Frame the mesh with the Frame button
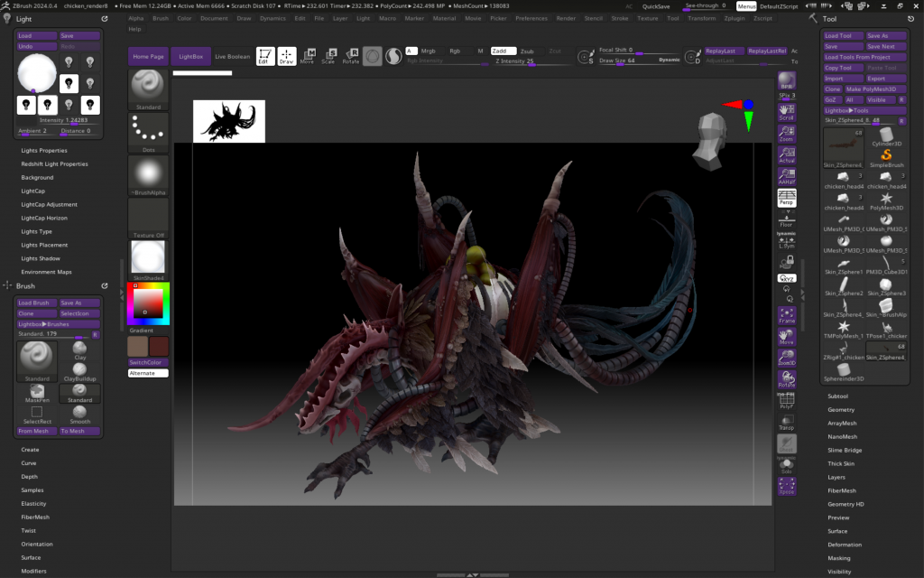Viewport: 924px width, 578px height. coord(787,315)
